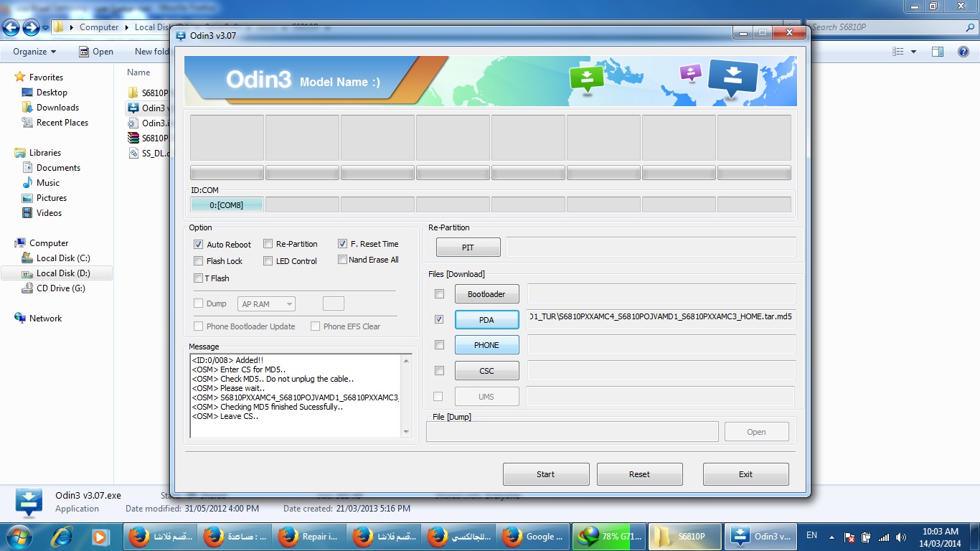Select Network in navigation pane
Screen dimensions: 980x551
(45, 319)
